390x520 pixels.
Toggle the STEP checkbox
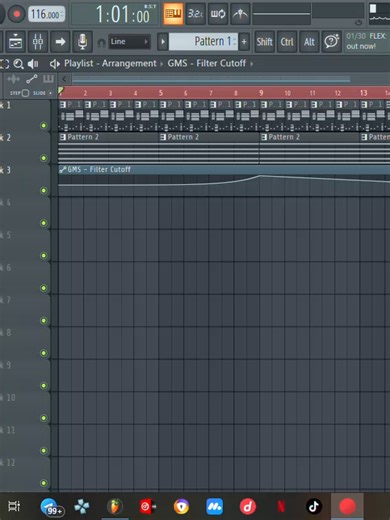(x=26, y=93)
